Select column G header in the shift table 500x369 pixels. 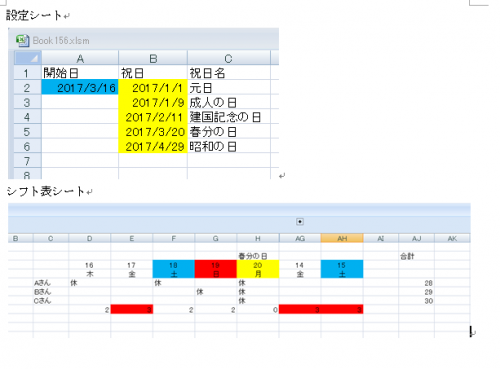[216, 238]
